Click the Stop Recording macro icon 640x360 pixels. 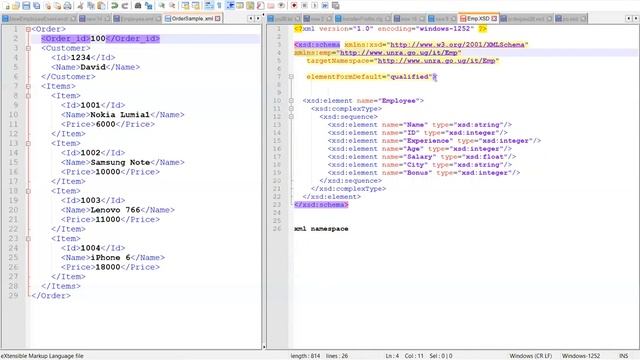pyautogui.click(x=304, y=6)
